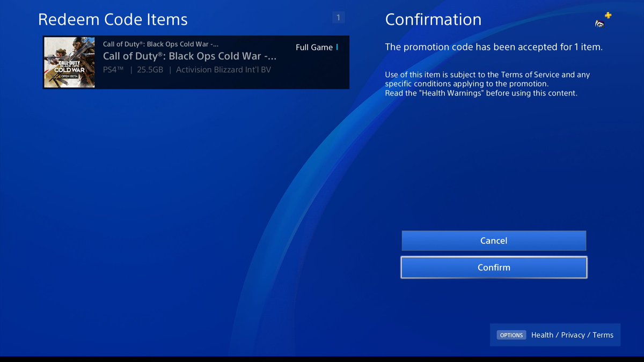644x362 pixels.
Task: Click the PS4 platform label
Action: click(x=114, y=70)
